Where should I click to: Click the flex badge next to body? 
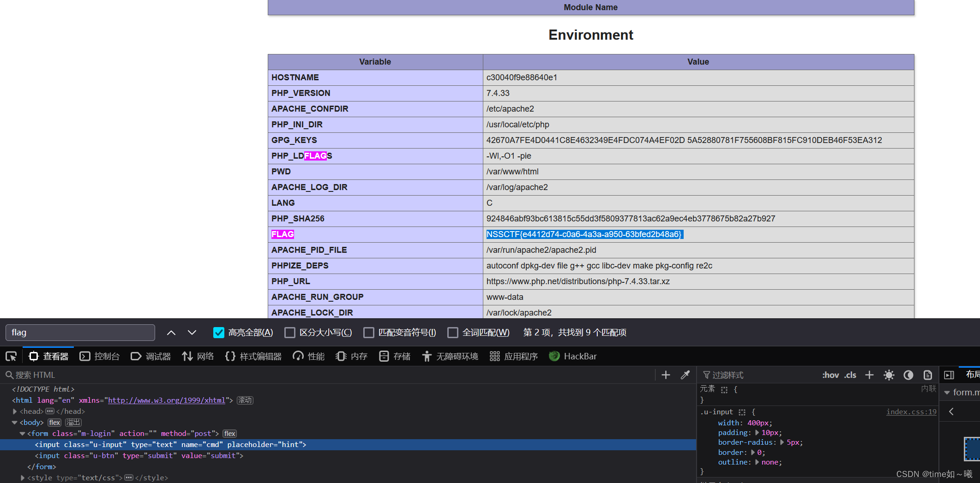[x=54, y=423]
